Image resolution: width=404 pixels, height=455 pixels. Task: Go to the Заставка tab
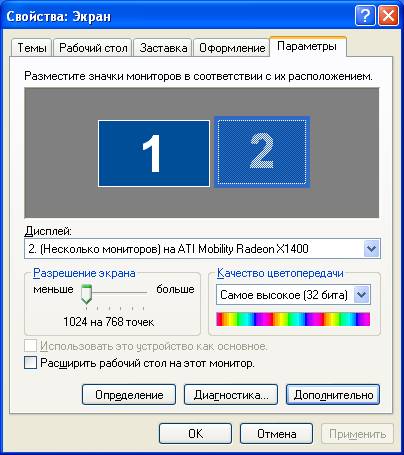163,48
